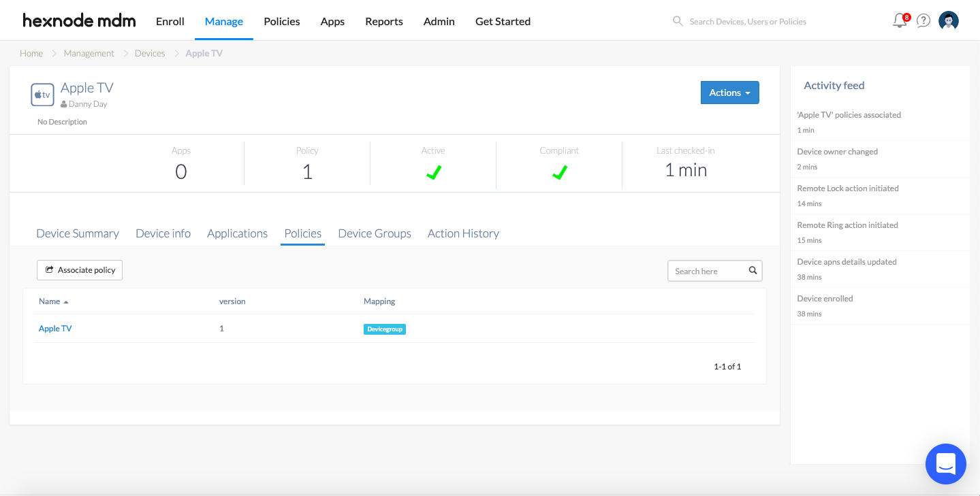Open the Actions dropdown
The image size is (980, 496).
(x=729, y=93)
